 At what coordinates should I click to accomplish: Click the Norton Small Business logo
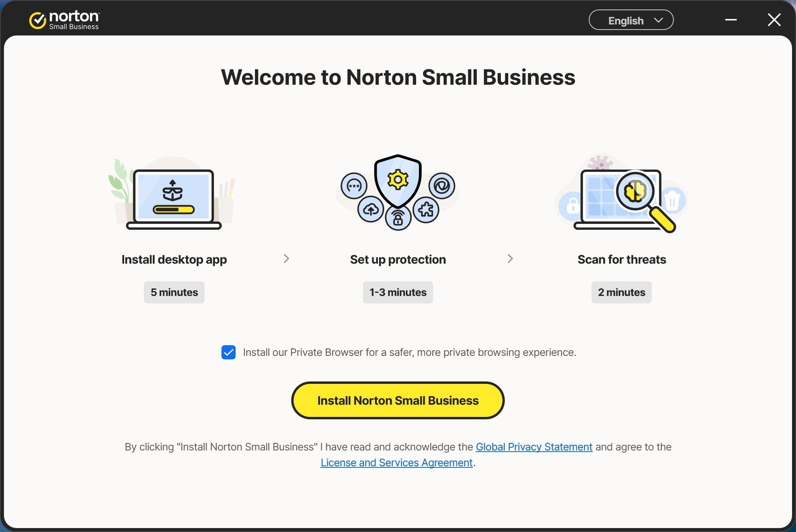coord(64,20)
